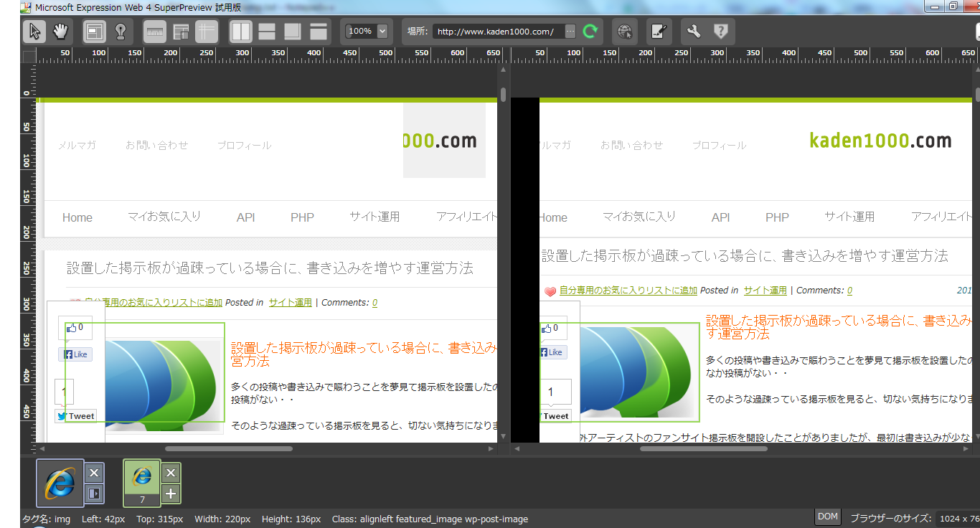The height and width of the screenshot is (528, 980).
Task: Click right pane horizontal scrollbar thumb
Action: (705, 449)
